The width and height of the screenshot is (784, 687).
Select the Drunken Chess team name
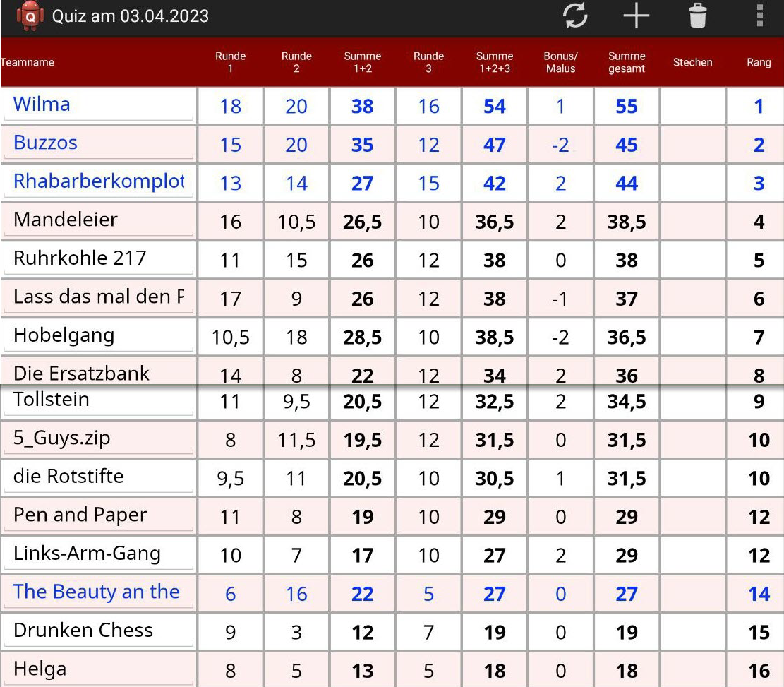(x=97, y=631)
